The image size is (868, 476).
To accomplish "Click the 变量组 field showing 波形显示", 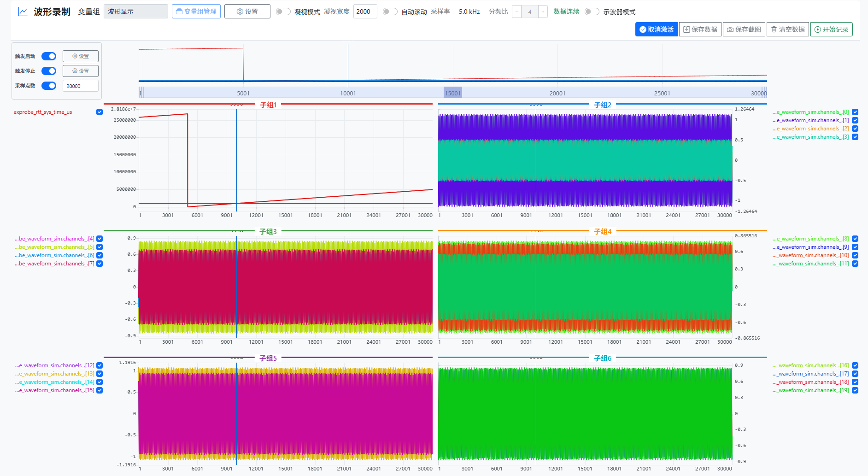I will click(x=136, y=12).
